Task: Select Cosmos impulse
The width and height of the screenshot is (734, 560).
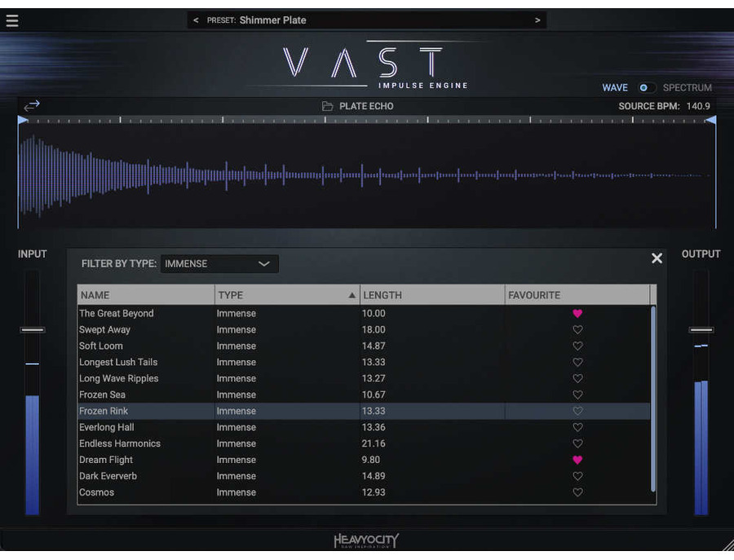Action: pyautogui.click(x=96, y=492)
